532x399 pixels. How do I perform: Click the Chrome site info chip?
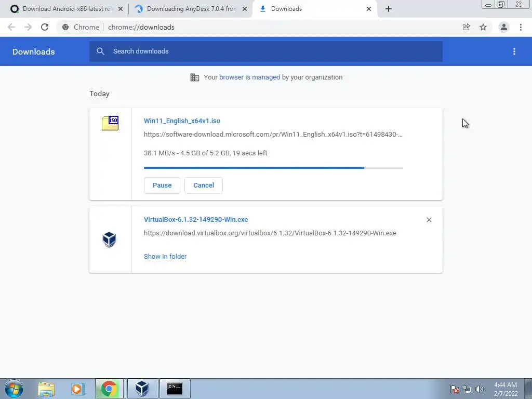click(81, 27)
